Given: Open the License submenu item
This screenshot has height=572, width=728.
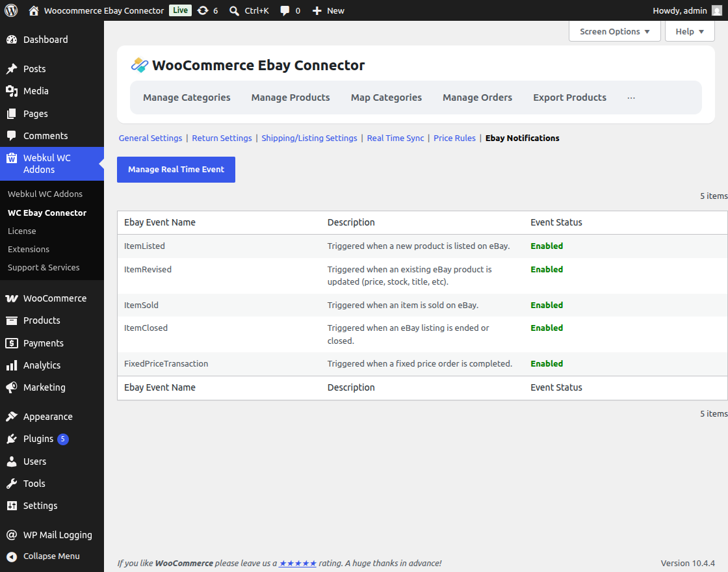Looking at the screenshot, I should [22, 231].
